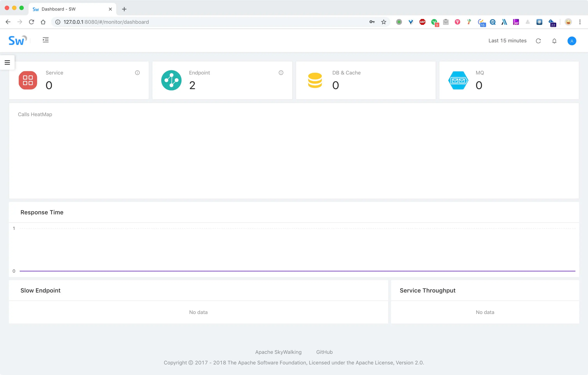Click the refresh data icon in header
Screen dimensions: 588x375
click(x=538, y=41)
